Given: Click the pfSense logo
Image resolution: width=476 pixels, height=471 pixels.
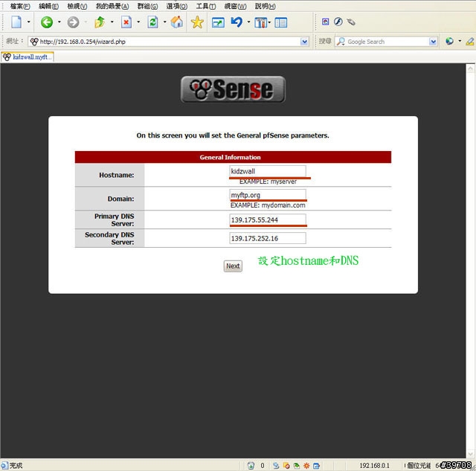Looking at the screenshot, I should click(233, 89).
